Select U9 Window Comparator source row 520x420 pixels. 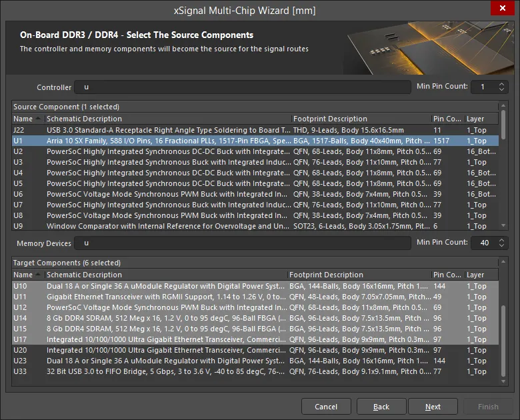point(167,226)
